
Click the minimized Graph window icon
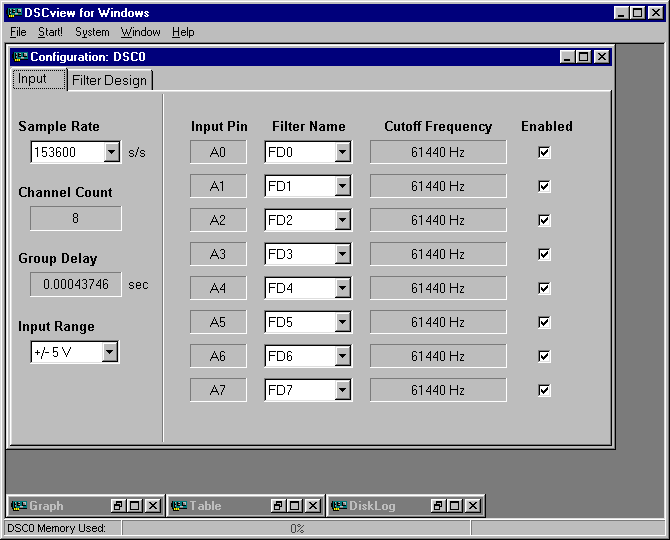[x=19, y=506]
